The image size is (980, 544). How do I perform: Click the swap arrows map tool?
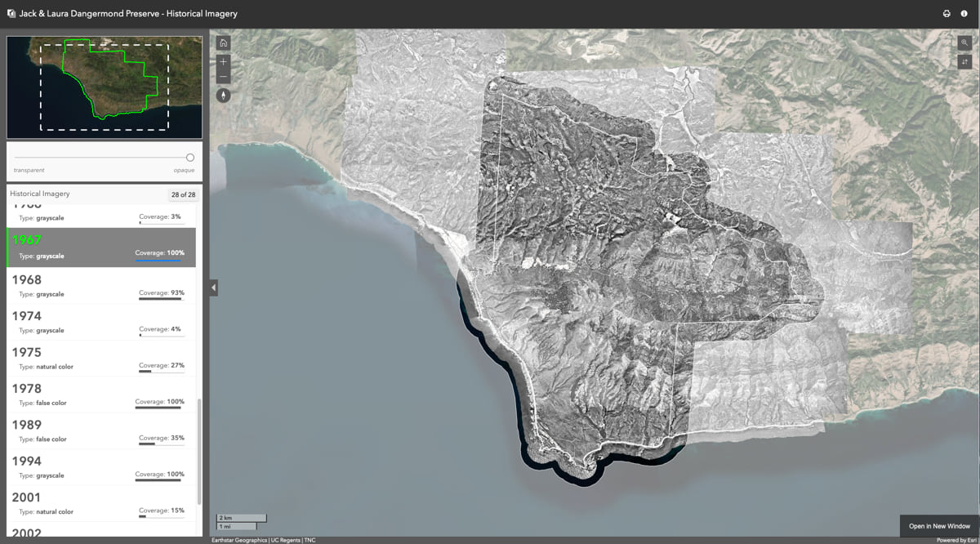(x=964, y=62)
